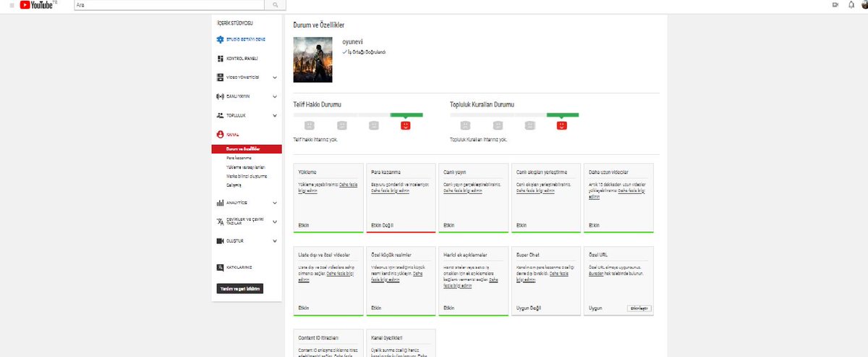Click the Studio Beta gear icon
Image resolution: width=868 pixels, height=357 pixels.
coord(221,41)
